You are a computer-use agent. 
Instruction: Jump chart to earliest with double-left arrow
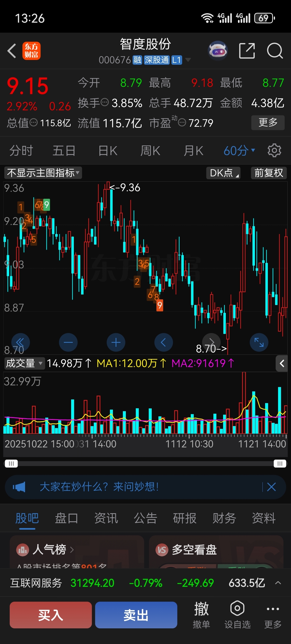tap(20, 342)
